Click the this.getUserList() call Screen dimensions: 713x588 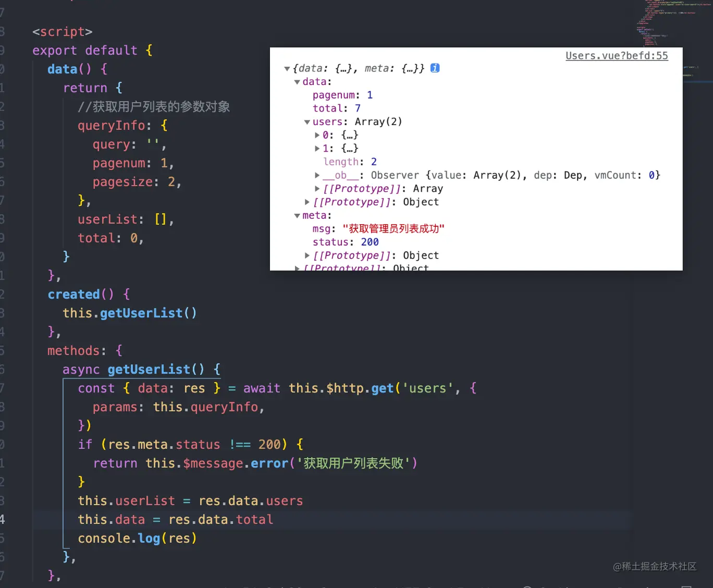(130, 313)
